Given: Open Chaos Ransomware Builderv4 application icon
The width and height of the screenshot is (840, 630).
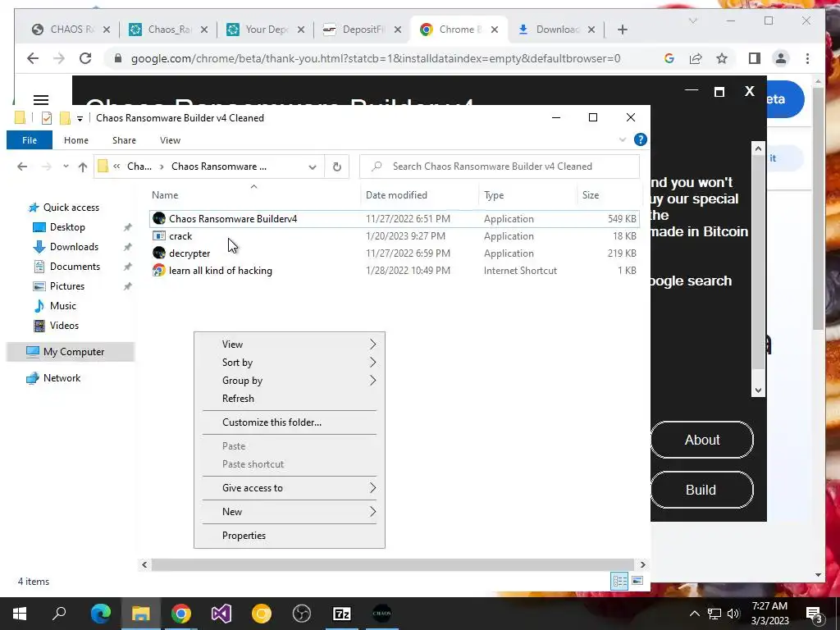Looking at the screenshot, I should tap(159, 218).
